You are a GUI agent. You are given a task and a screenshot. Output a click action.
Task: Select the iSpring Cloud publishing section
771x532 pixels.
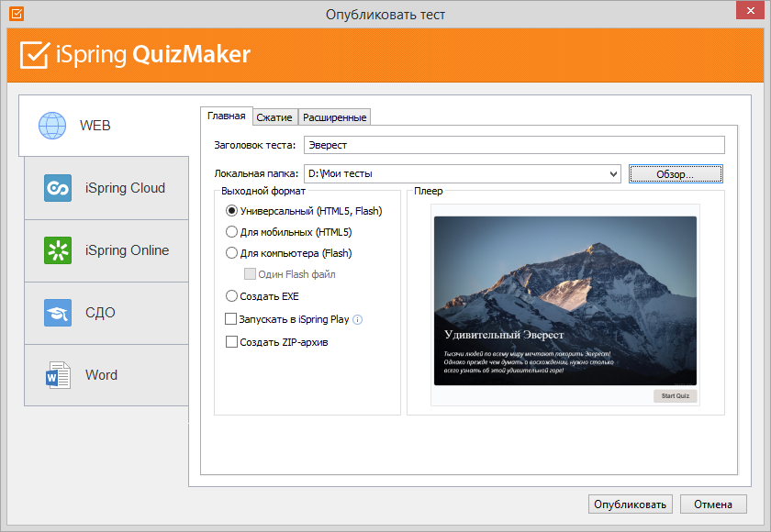coord(106,188)
